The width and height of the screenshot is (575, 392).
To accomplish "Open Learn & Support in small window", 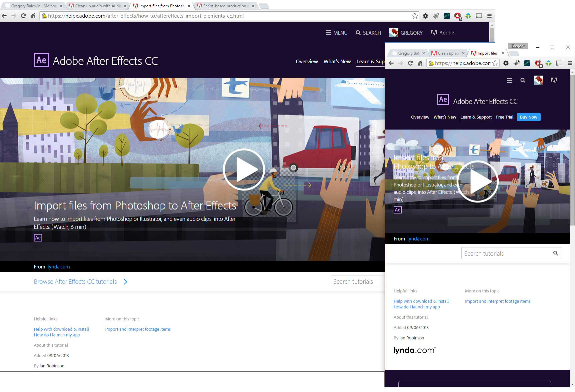I will click(476, 117).
